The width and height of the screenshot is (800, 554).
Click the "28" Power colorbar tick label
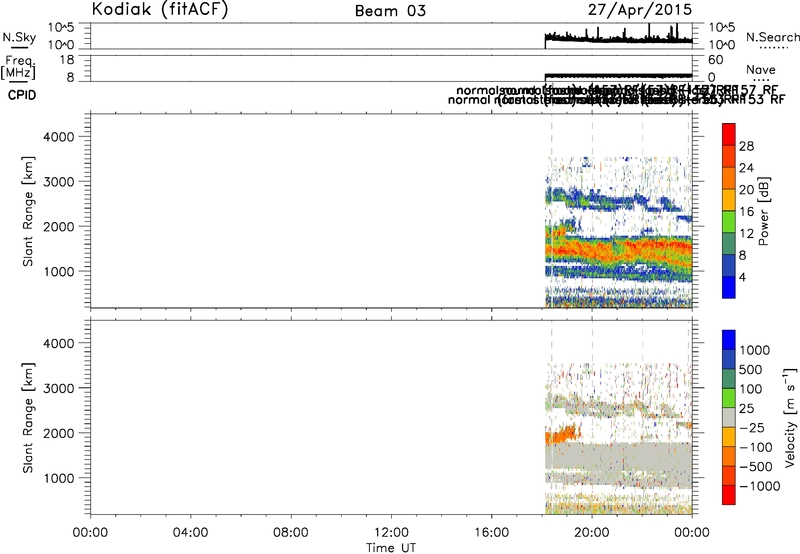746,146
